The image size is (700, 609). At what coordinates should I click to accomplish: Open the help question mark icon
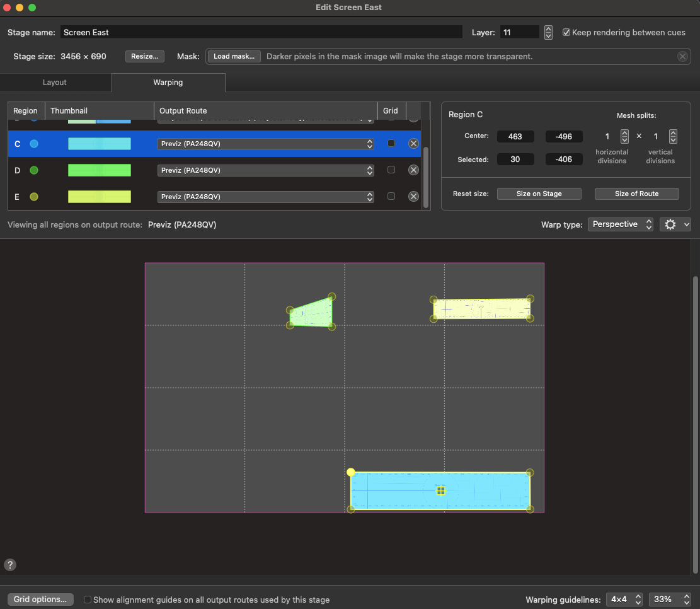point(11,564)
